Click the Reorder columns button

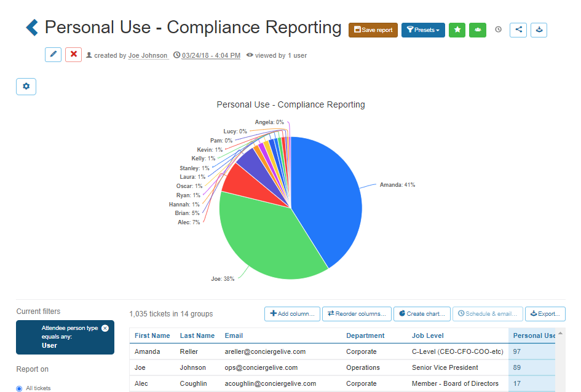click(357, 314)
